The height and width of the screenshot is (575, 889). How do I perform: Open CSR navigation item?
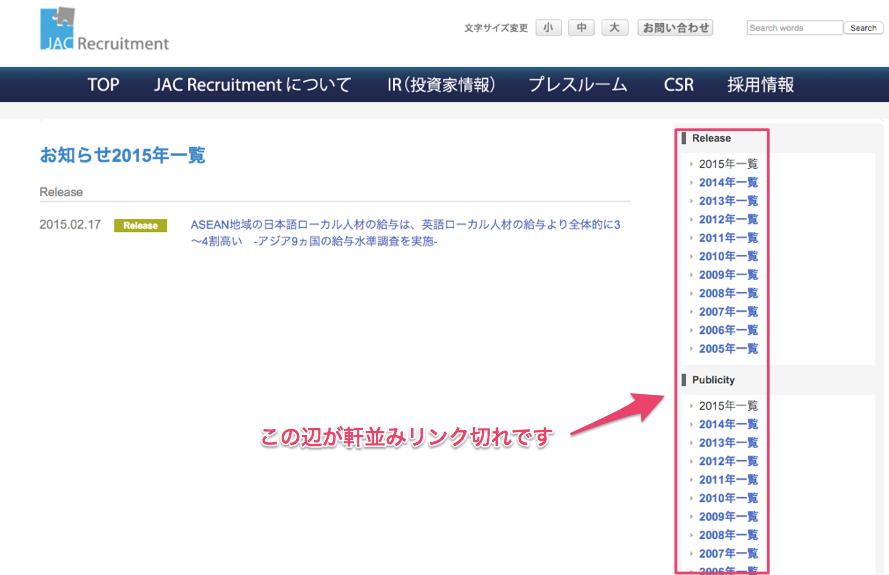[679, 84]
